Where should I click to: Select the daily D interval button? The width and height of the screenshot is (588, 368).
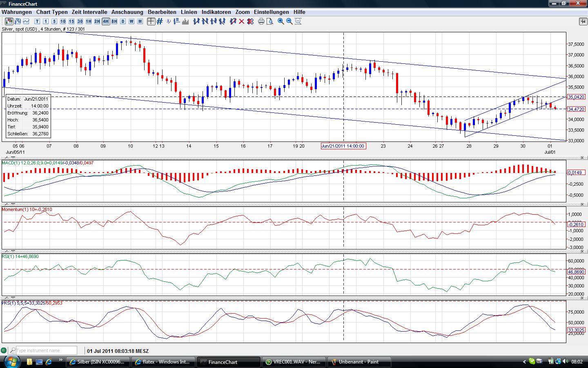(123, 21)
